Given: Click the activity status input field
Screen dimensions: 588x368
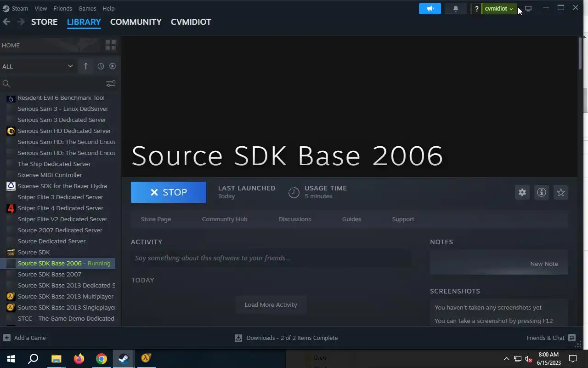Looking at the screenshot, I should 271,258.
